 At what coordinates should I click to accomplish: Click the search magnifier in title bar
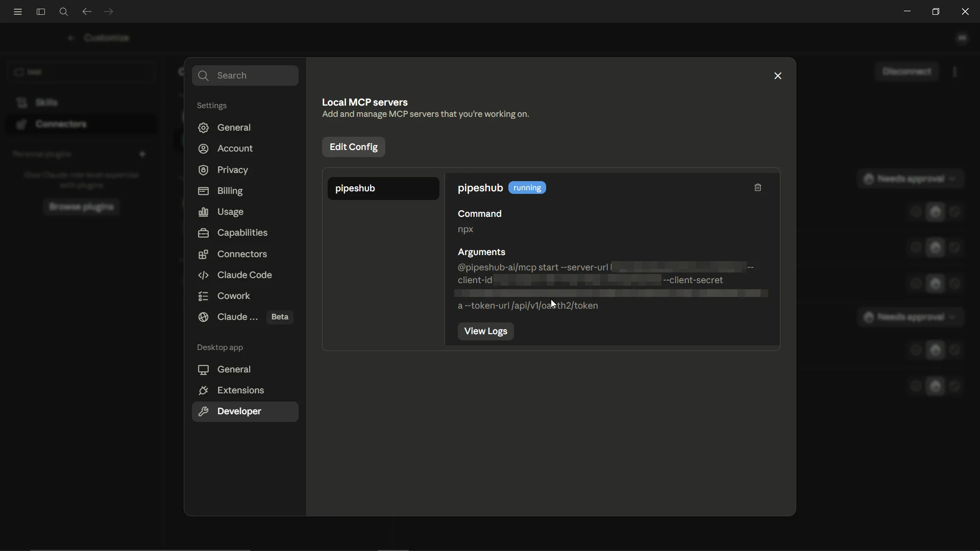click(64, 12)
